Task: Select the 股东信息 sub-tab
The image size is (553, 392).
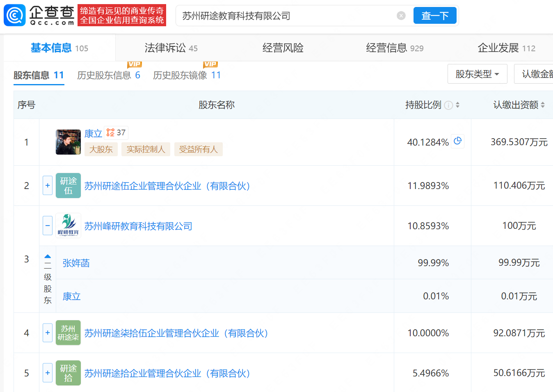Action: click(x=39, y=75)
